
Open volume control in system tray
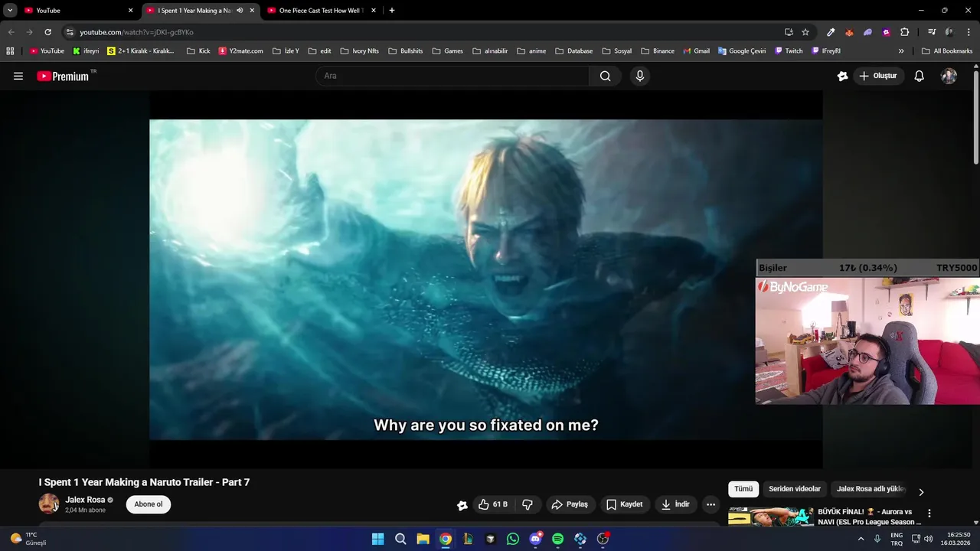[928, 539]
